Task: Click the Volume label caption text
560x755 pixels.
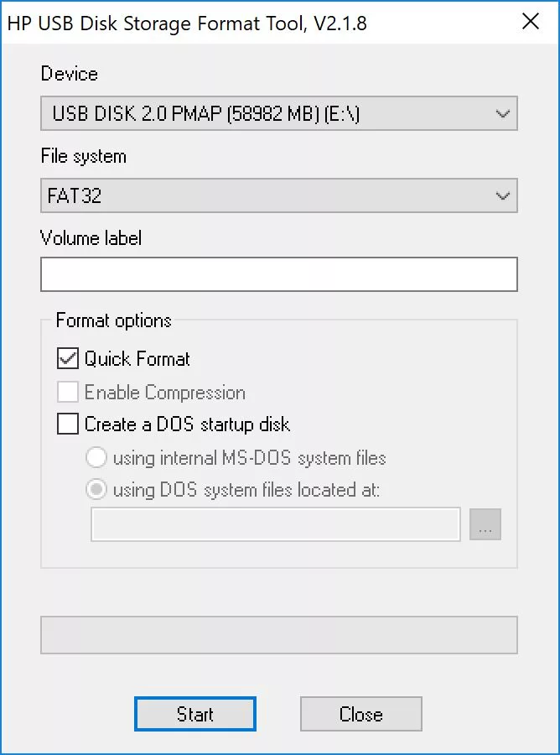Action: [91, 238]
